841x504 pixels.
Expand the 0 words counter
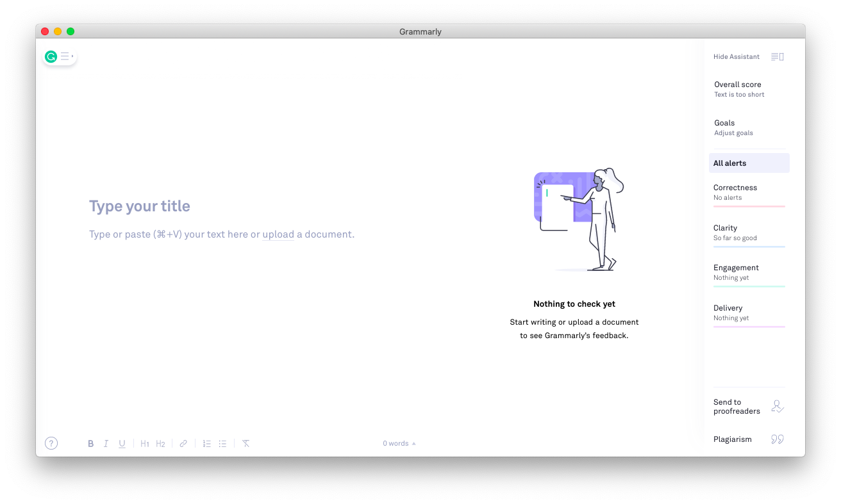[399, 443]
